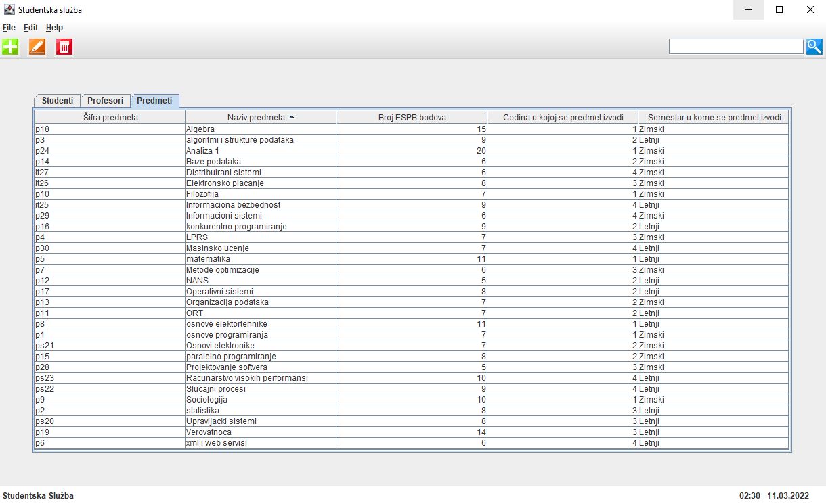The image size is (826, 504).
Task: Click the Filozofija cell
Action: [261, 194]
